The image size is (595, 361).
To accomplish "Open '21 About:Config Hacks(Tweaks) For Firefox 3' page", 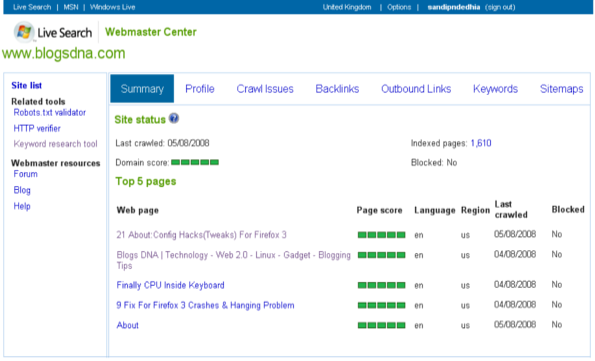I will click(x=201, y=235).
